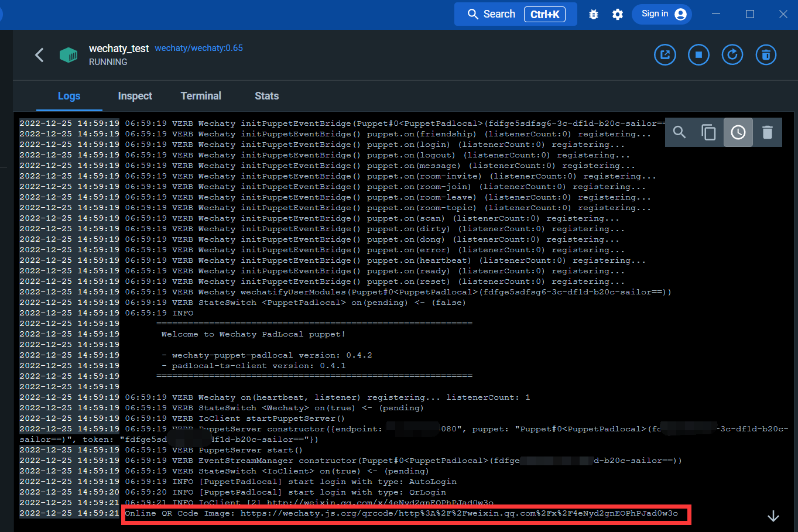Restart the wechaty_test container
This screenshot has height=532, width=798.
[x=732, y=55]
